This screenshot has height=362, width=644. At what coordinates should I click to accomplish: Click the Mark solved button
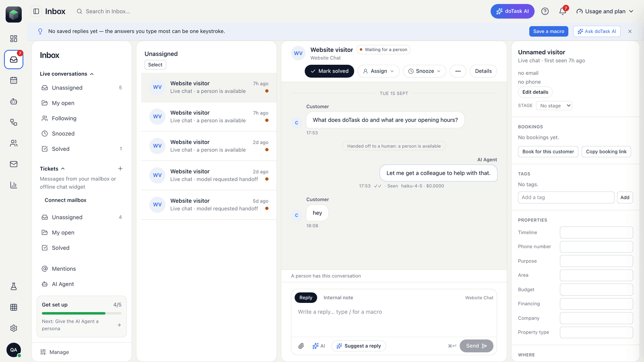(x=329, y=71)
